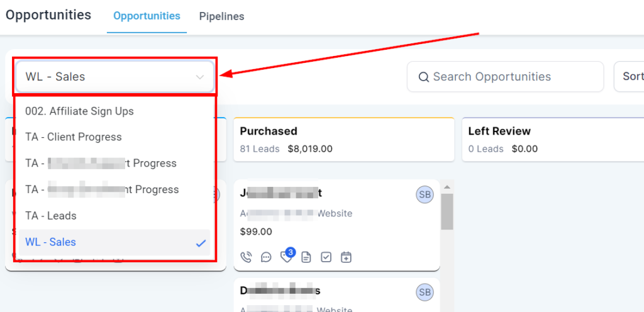
Task: Click the phone call icon on the $99.00 card
Action: click(247, 257)
